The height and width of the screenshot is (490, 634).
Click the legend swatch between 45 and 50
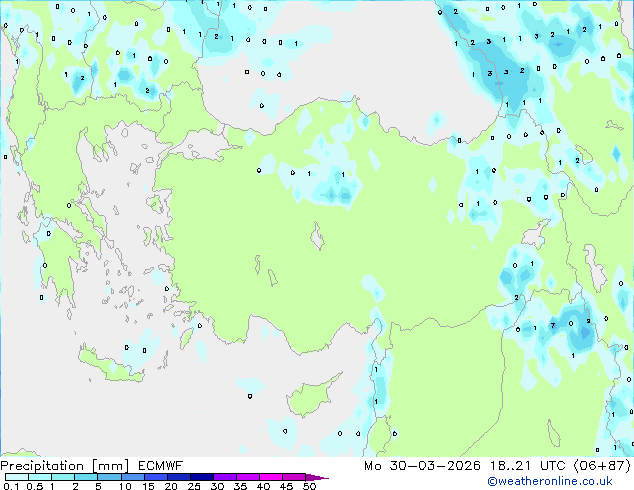(x=294, y=477)
